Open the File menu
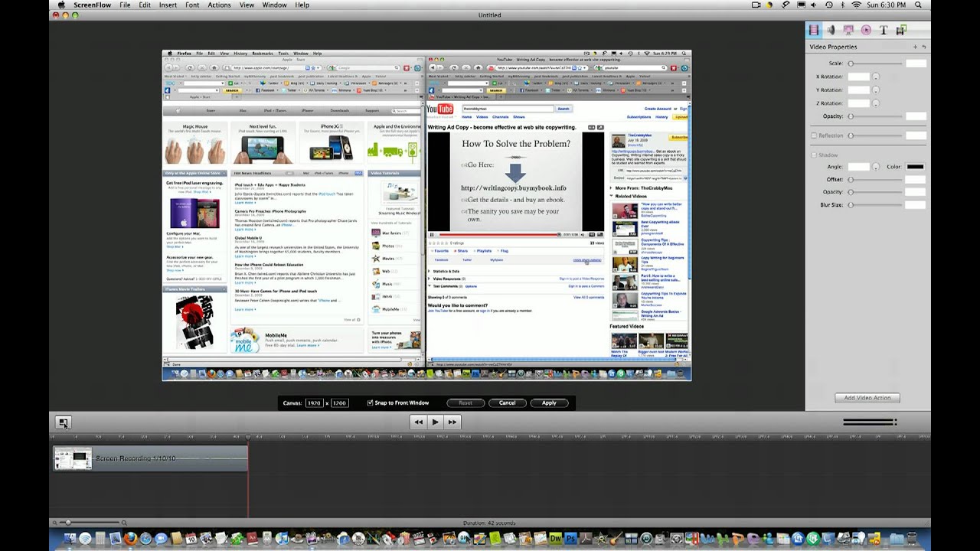The height and width of the screenshot is (551, 980). (x=125, y=5)
